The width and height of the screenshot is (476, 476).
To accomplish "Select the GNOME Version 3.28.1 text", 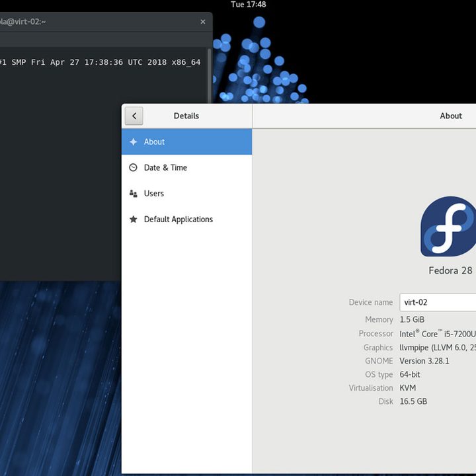I will 424,361.
